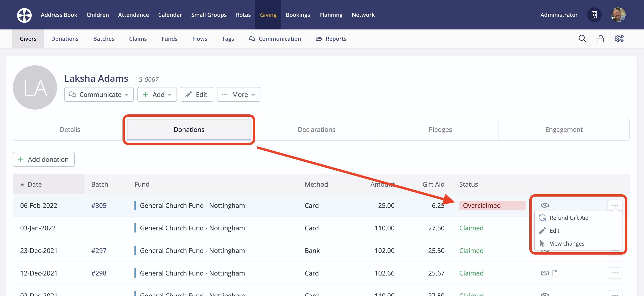Open the Add dropdown button
The image size is (644, 296).
(157, 94)
